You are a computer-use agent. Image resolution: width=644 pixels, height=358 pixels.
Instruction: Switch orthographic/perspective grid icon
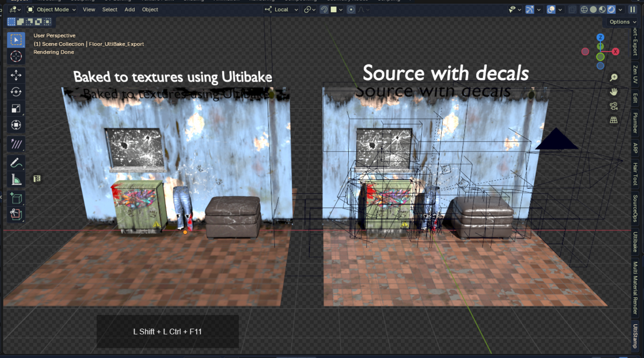[x=614, y=121]
